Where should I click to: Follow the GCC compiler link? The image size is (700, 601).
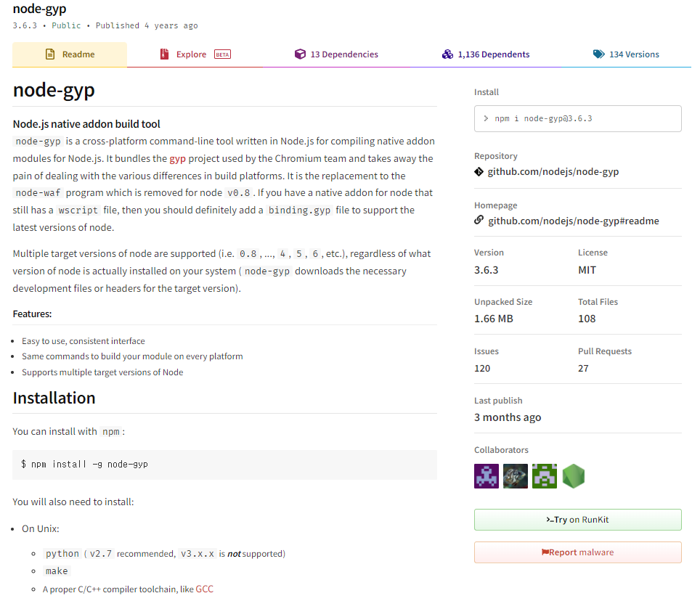click(x=205, y=589)
